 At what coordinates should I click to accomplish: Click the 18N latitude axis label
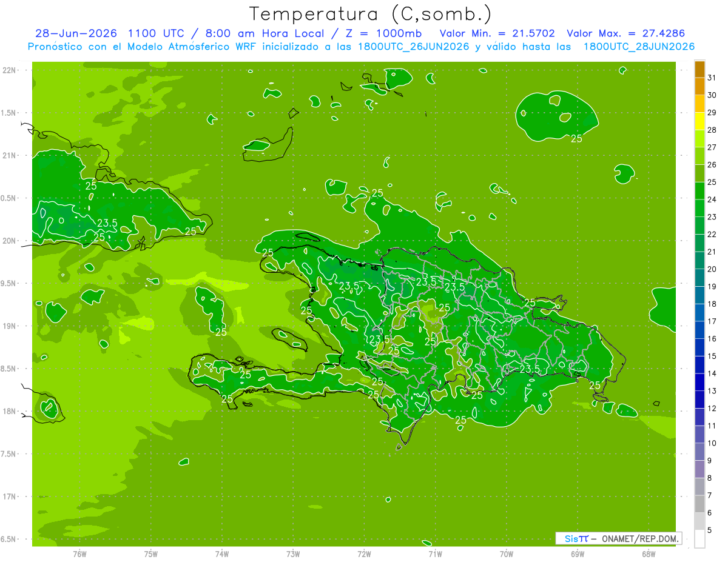click(x=10, y=411)
